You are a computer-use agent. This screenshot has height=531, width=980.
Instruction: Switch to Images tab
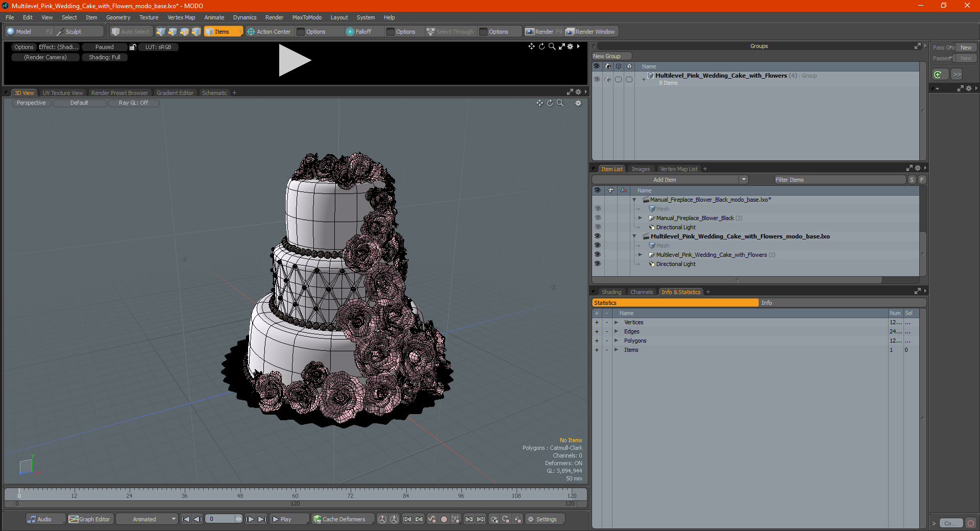pyautogui.click(x=641, y=169)
